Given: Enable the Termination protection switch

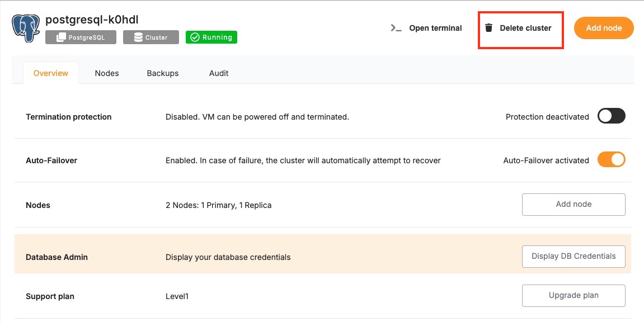Looking at the screenshot, I should point(611,116).
